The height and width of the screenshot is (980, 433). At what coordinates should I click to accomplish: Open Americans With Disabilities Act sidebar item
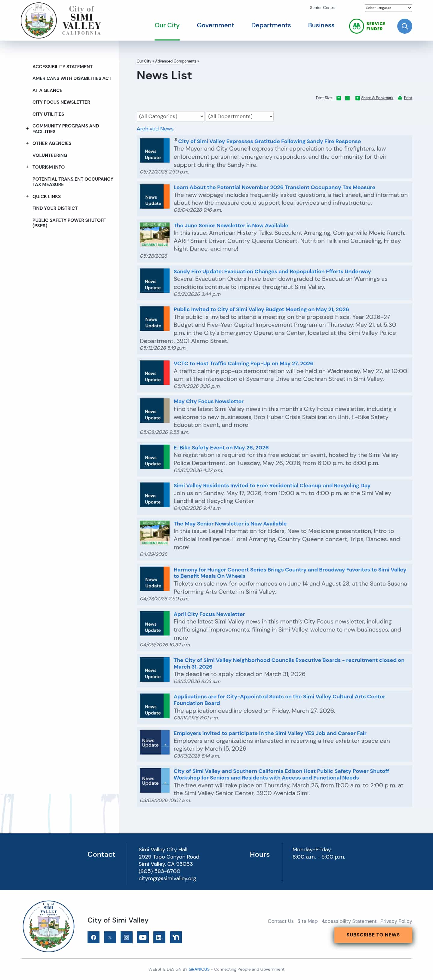[72, 78]
